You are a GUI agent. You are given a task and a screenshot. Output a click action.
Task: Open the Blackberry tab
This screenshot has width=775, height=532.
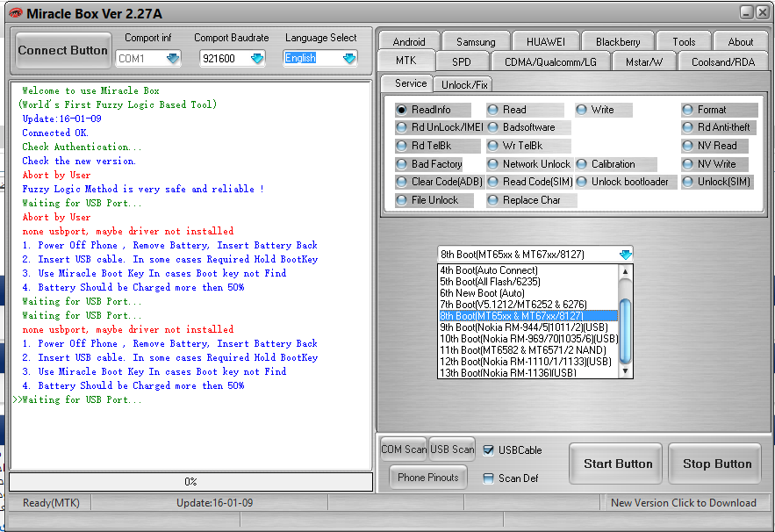coord(618,41)
